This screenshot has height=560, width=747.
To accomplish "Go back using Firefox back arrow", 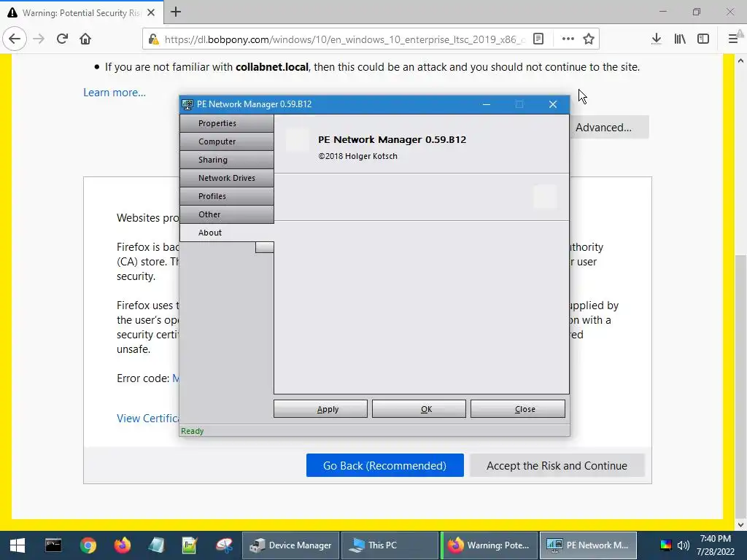I will [15, 39].
